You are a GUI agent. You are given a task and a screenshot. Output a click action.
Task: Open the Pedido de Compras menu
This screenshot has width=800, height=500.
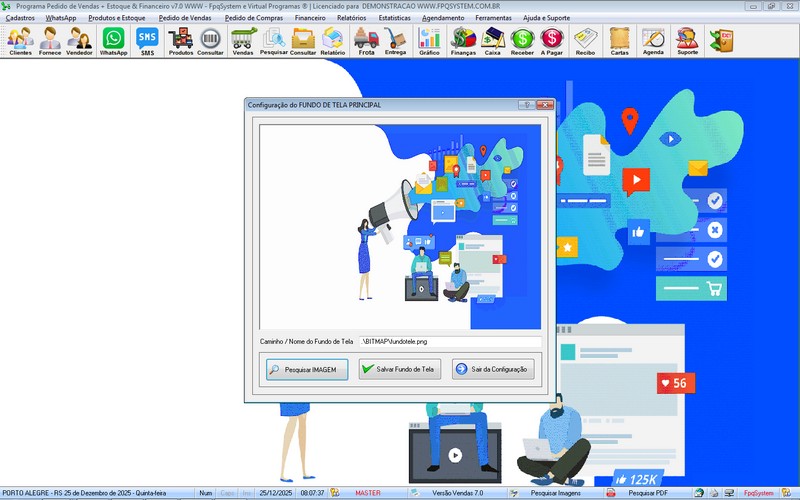(x=254, y=18)
